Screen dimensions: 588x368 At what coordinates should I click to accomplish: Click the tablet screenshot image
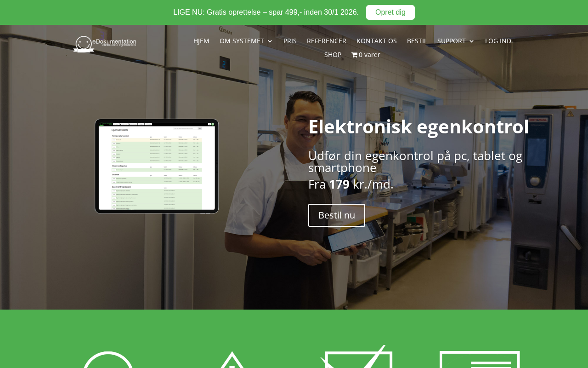tap(157, 166)
